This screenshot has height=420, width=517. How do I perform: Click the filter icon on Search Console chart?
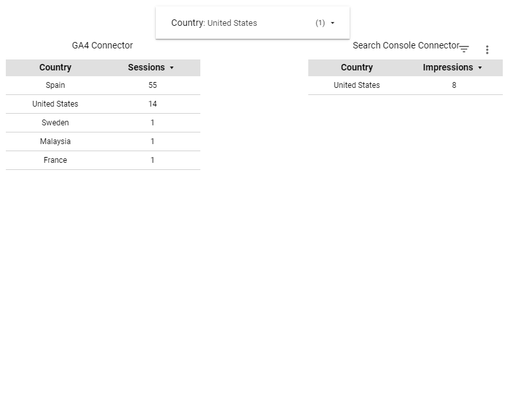coord(464,49)
